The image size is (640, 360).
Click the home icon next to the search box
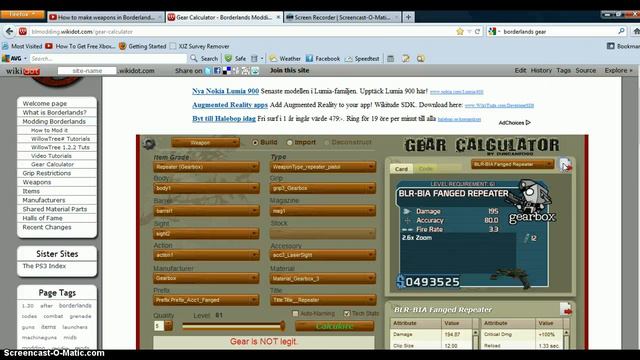636,31
